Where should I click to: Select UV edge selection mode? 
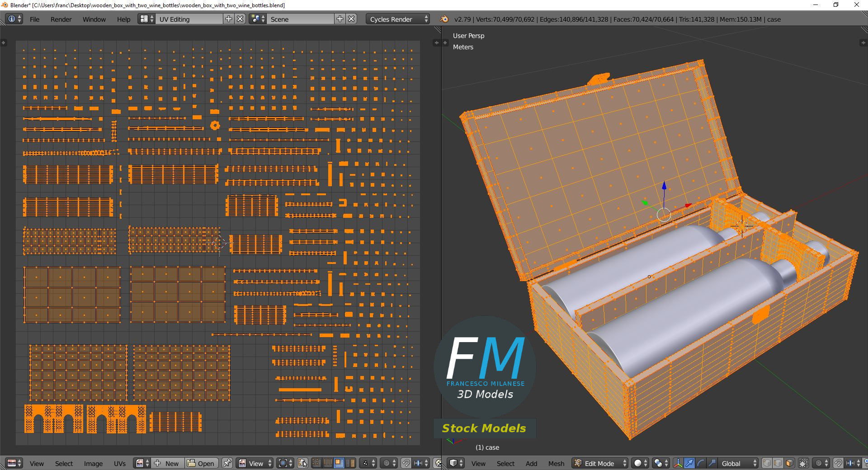pyautogui.click(x=328, y=463)
